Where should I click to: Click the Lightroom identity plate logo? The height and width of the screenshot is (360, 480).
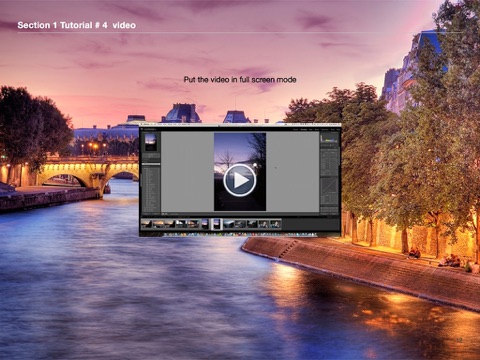point(149,129)
